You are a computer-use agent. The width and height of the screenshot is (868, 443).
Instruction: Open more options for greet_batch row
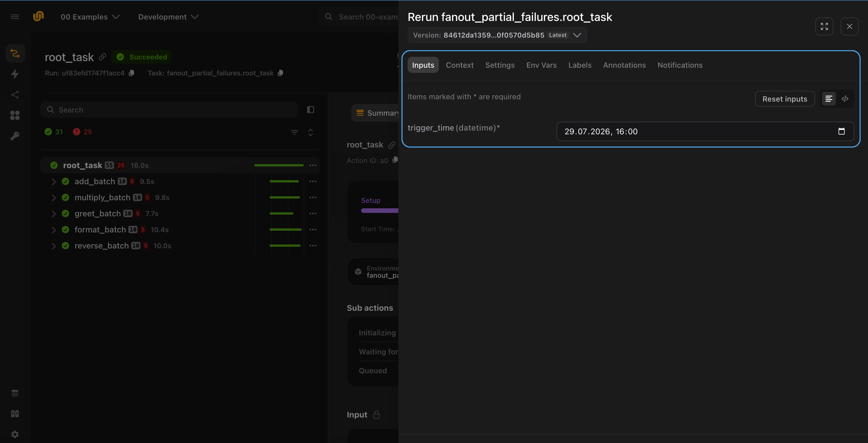click(x=313, y=213)
